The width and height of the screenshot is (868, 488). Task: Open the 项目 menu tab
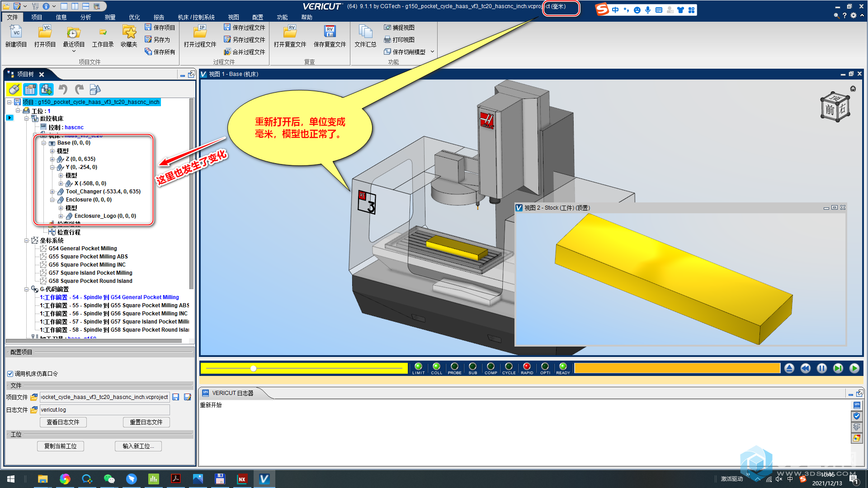pos(37,17)
